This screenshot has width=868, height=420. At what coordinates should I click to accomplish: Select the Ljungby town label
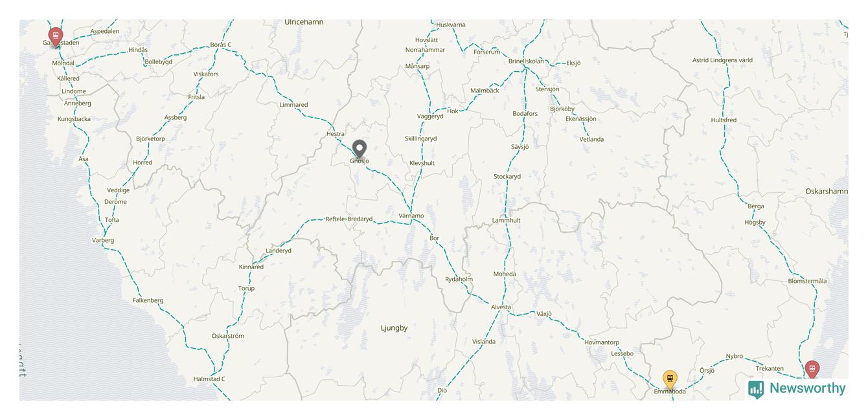pyautogui.click(x=394, y=328)
